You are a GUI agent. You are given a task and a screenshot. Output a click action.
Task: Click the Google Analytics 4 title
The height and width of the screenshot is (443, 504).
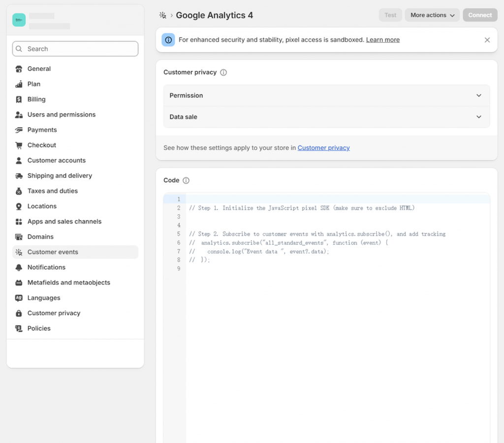tap(215, 15)
